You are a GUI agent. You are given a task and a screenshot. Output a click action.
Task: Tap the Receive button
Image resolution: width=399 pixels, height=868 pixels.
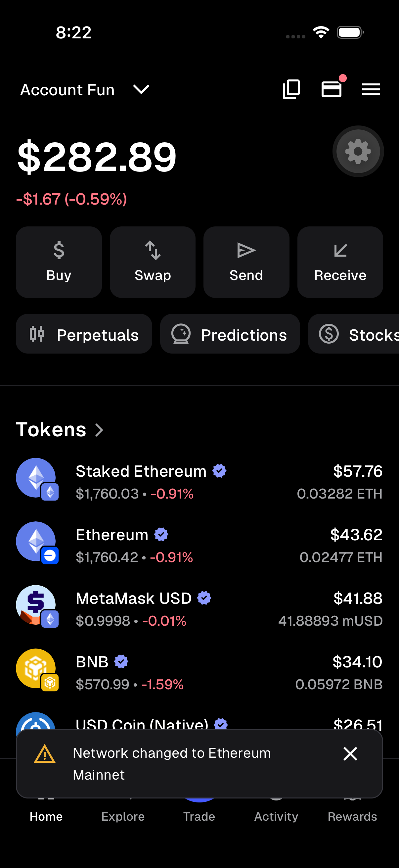pos(340,262)
